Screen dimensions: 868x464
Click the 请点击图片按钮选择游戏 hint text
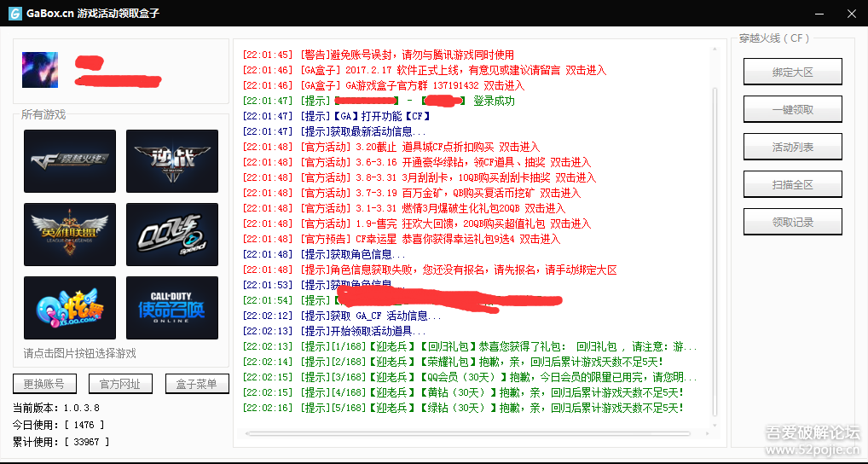pyautogui.click(x=79, y=353)
